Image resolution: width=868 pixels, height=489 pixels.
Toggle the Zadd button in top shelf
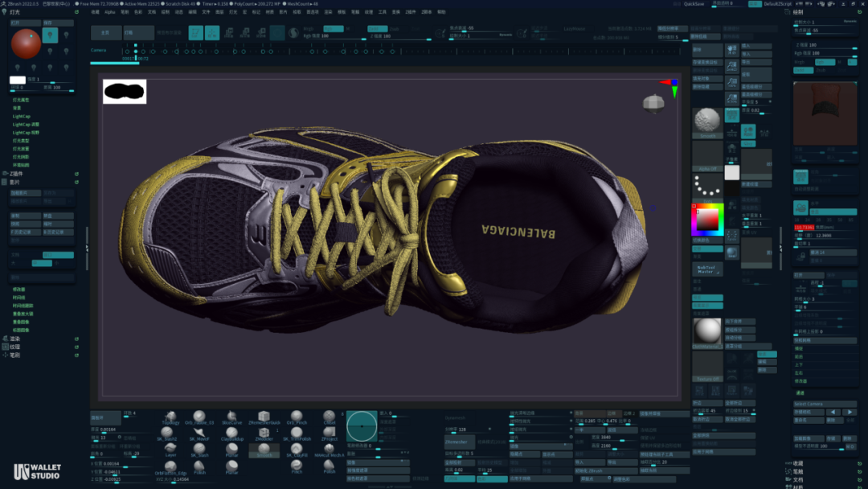click(378, 29)
